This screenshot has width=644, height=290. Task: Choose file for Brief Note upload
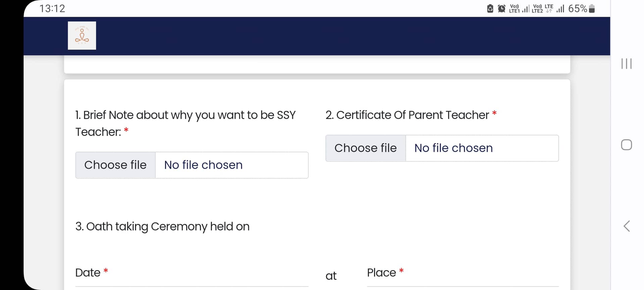click(115, 165)
